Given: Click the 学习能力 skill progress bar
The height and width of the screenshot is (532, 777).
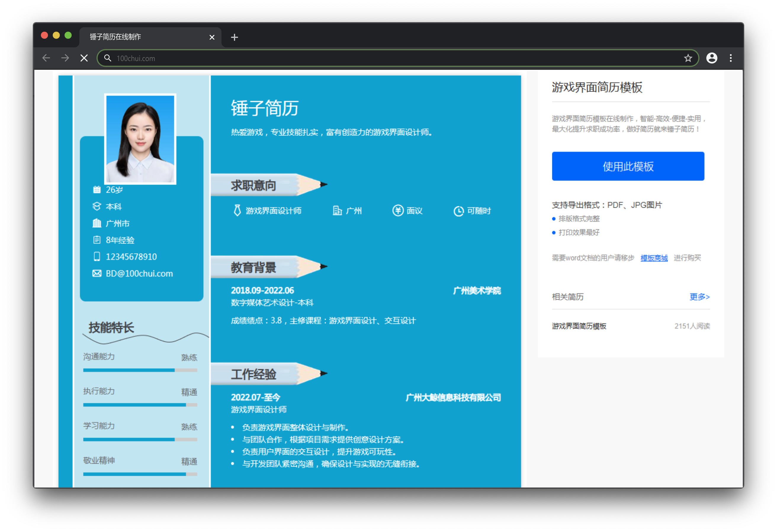Looking at the screenshot, I should pyautogui.click(x=140, y=439).
